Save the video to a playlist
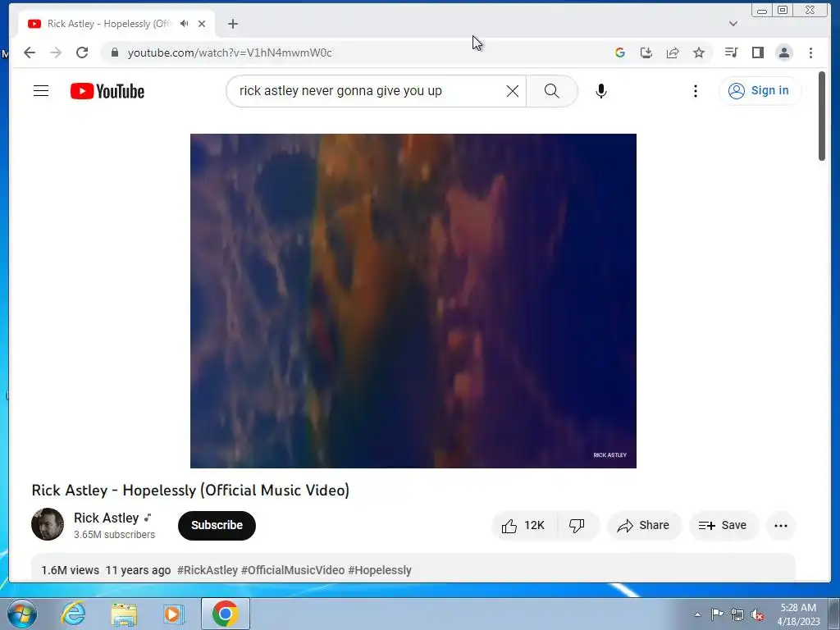Viewport: 840px width, 630px height. 723,526
